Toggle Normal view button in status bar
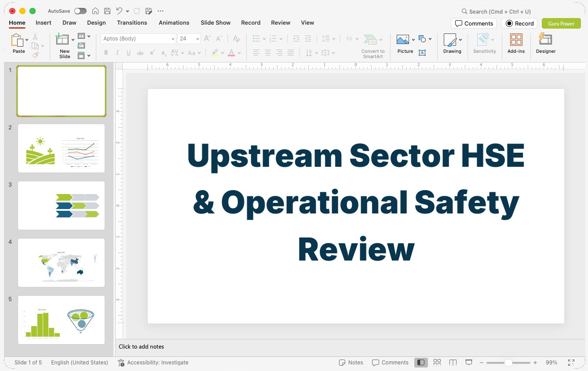 (x=421, y=362)
